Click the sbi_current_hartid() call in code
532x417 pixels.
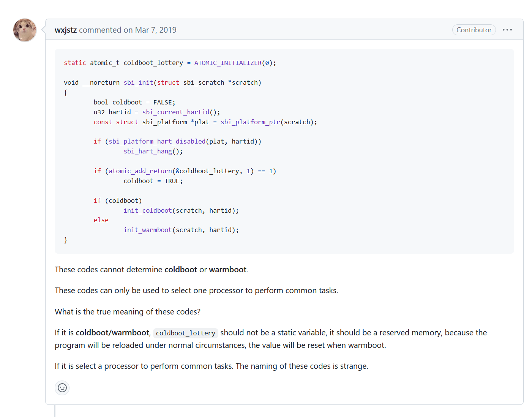(181, 112)
